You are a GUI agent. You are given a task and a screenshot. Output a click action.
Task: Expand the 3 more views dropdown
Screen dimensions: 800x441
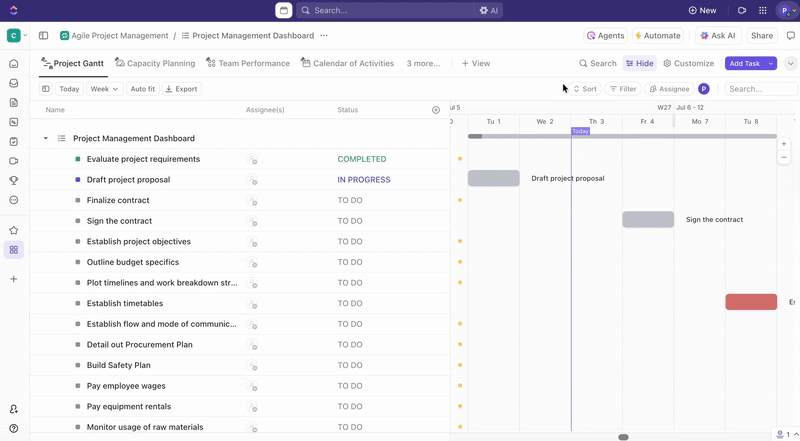[x=423, y=63]
